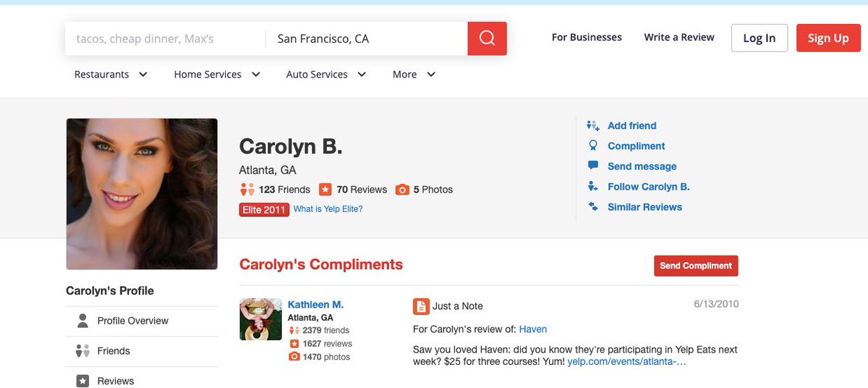Open Kathleen M.'s profile name link
The width and height of the screenshot is (868, 388).
click(315, 305)
